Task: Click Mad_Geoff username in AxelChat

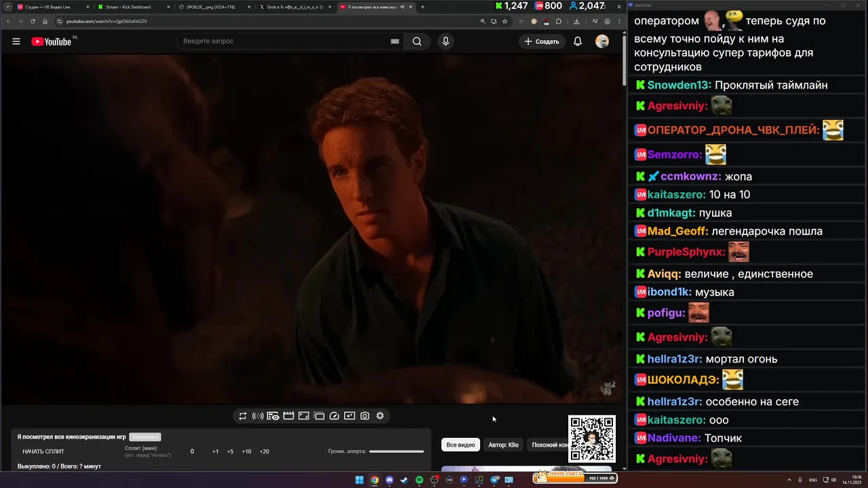Action: (x=677, y=231)
